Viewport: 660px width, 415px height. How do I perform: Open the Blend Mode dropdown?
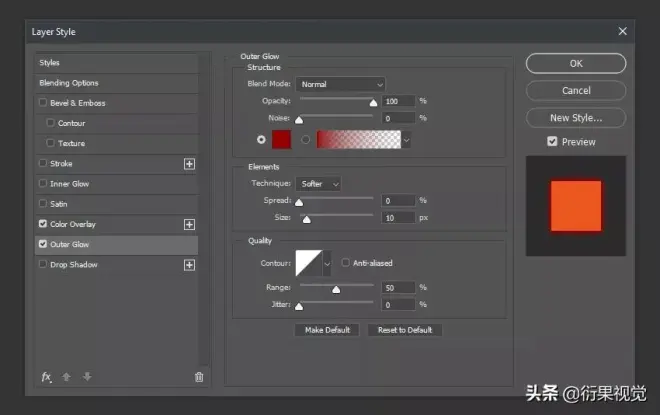pos(341,84)
